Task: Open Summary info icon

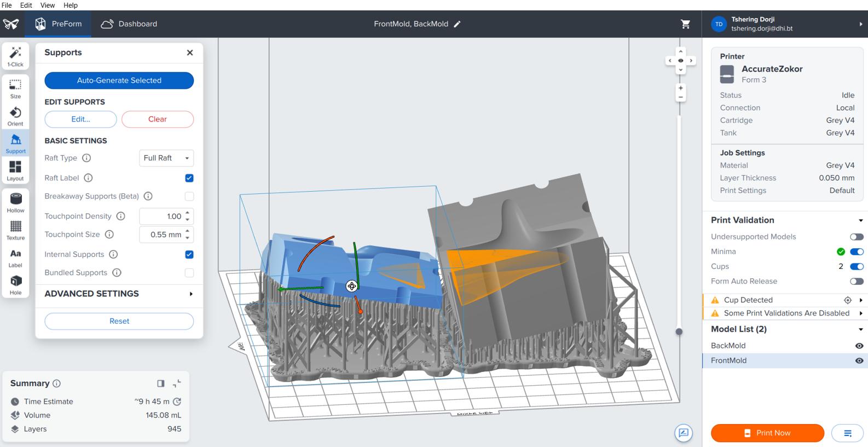Action: click(x=56, y=383)
